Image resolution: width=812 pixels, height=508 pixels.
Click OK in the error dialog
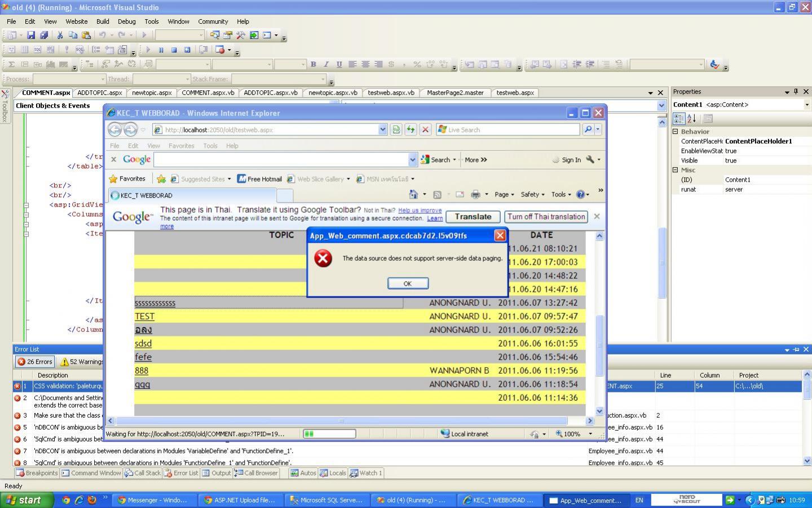408,283
